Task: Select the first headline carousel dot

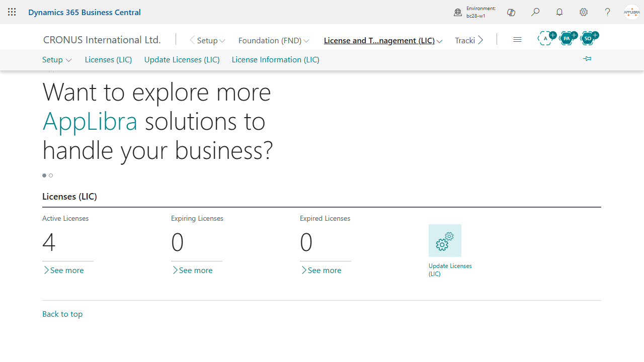Action: pos(44,175)
